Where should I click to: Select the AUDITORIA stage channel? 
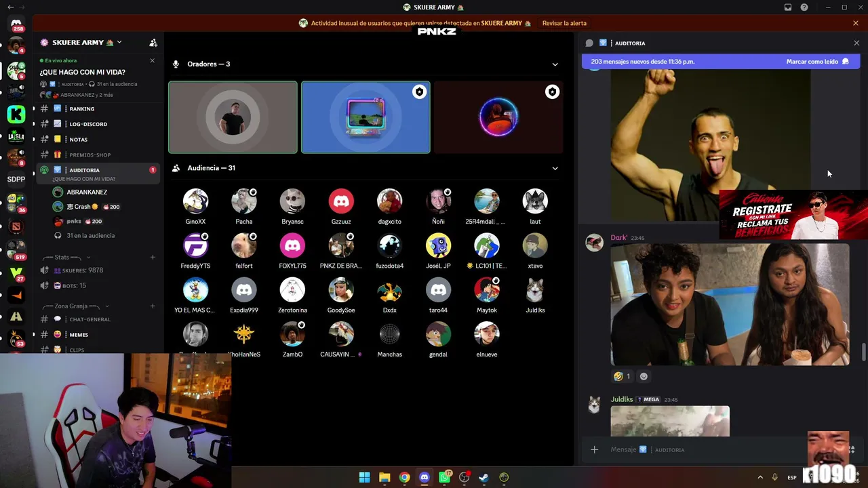(x=98, y=174)
